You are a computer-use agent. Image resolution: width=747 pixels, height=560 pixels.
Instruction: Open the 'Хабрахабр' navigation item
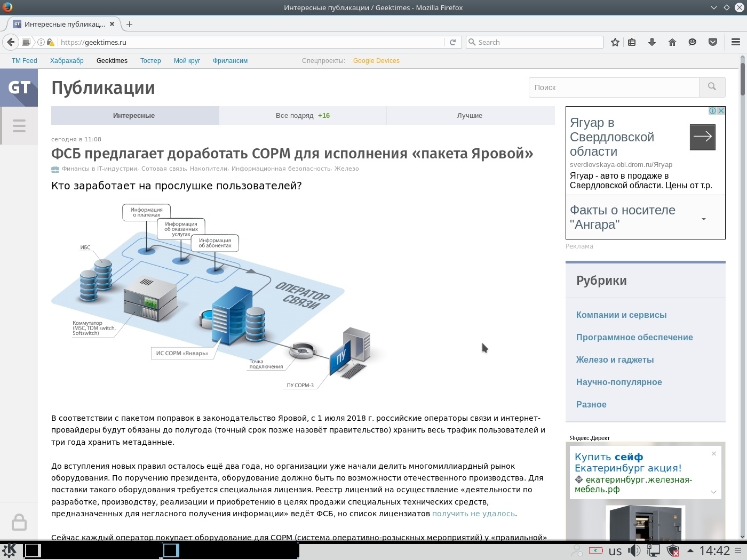tap(67, 60)
